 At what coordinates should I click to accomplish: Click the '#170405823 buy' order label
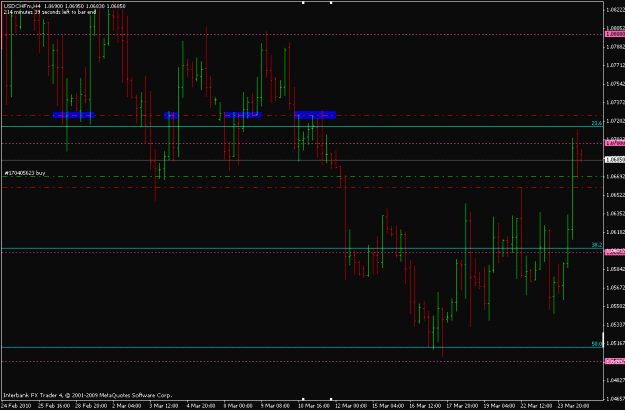point(25,173)
